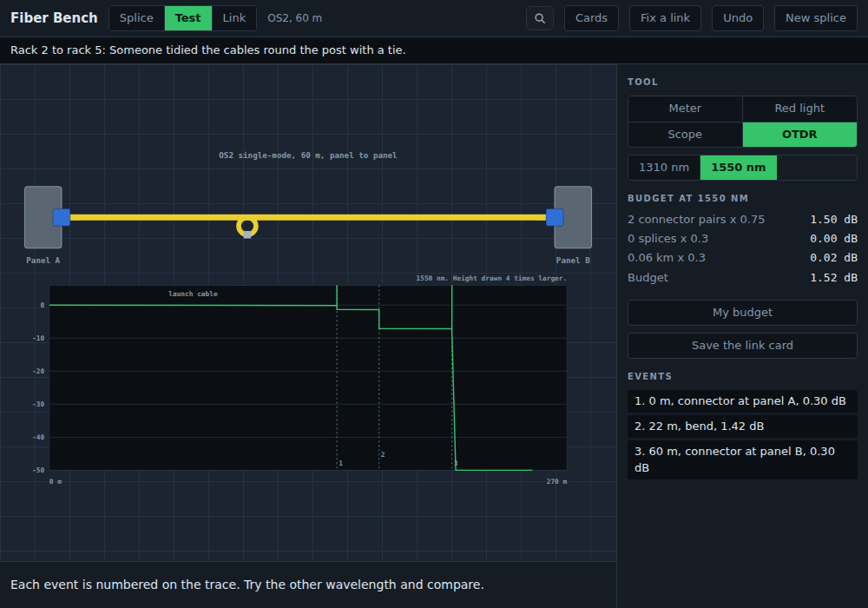Click the Fiber Bench title
This screenshot has width=868, height=608.
(54, 18)
